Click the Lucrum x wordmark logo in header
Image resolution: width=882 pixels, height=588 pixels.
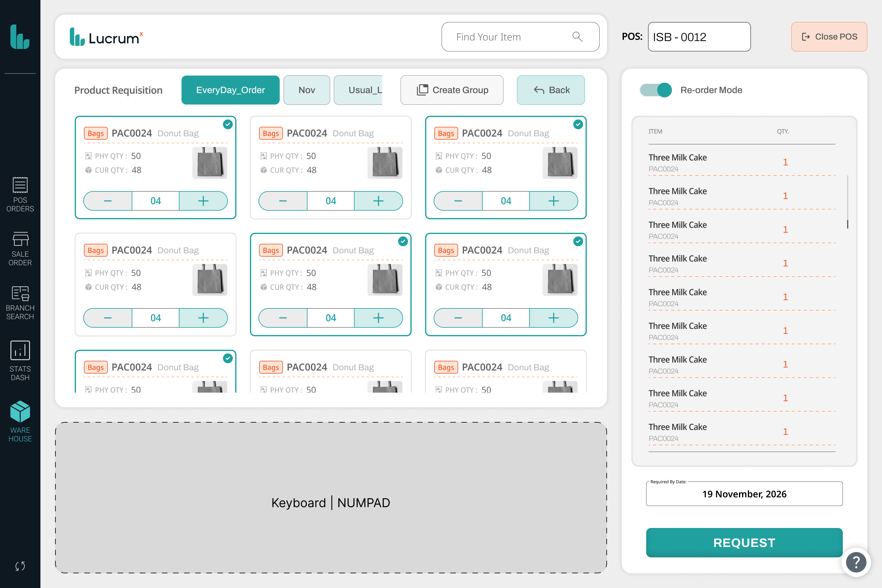[107, 37]
